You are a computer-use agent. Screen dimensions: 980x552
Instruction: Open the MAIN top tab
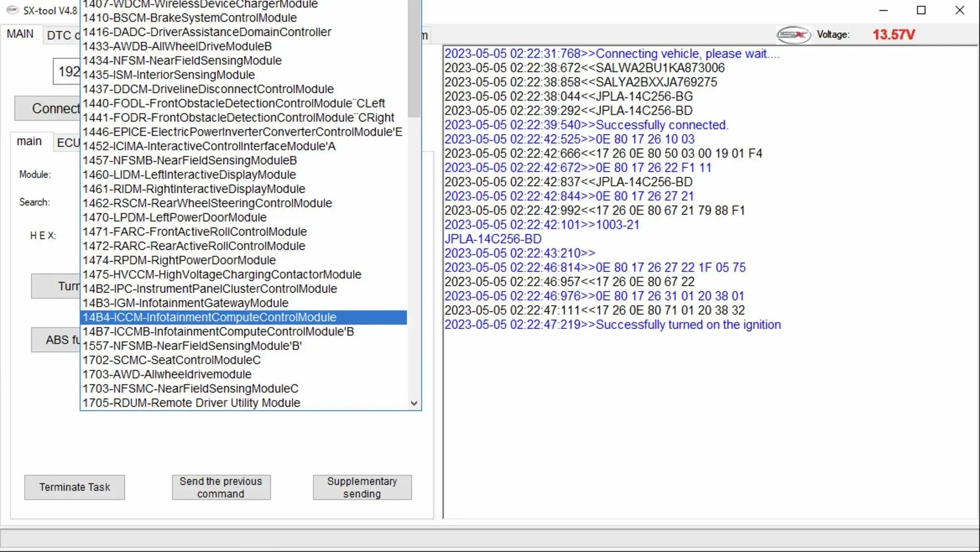tap(20, 34)
